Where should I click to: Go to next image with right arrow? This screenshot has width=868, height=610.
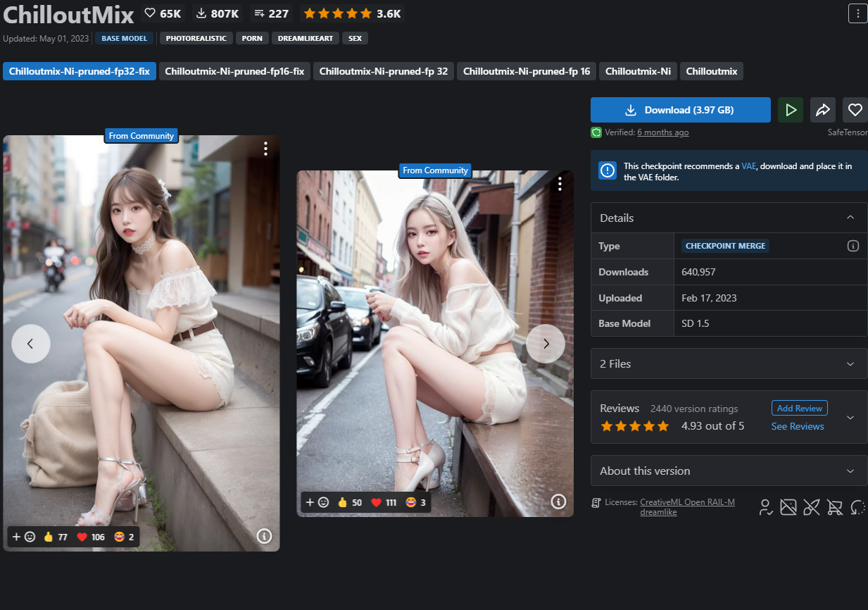pos(546,344)
